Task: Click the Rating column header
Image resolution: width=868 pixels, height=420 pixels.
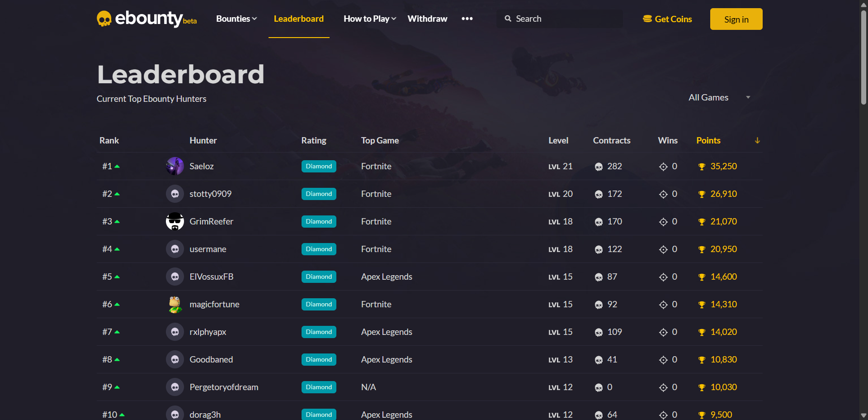Action: (x=314, y=140)
